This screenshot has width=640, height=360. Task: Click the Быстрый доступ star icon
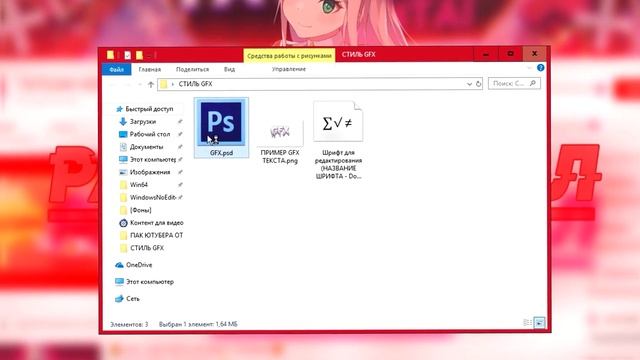[119, 109]
